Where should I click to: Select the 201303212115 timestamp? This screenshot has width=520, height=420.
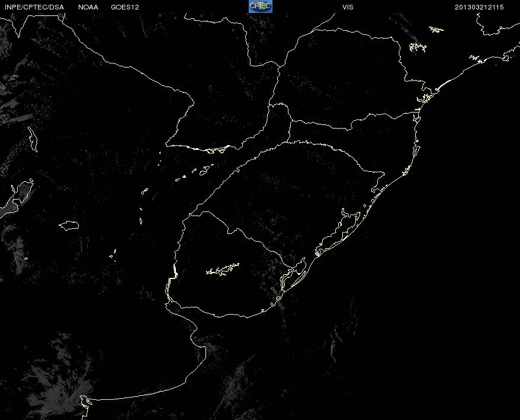(479, 7)
